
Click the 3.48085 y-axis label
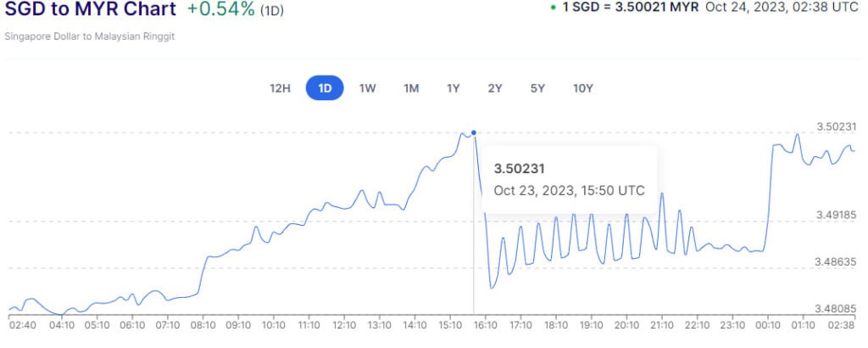tap(837, 309)
